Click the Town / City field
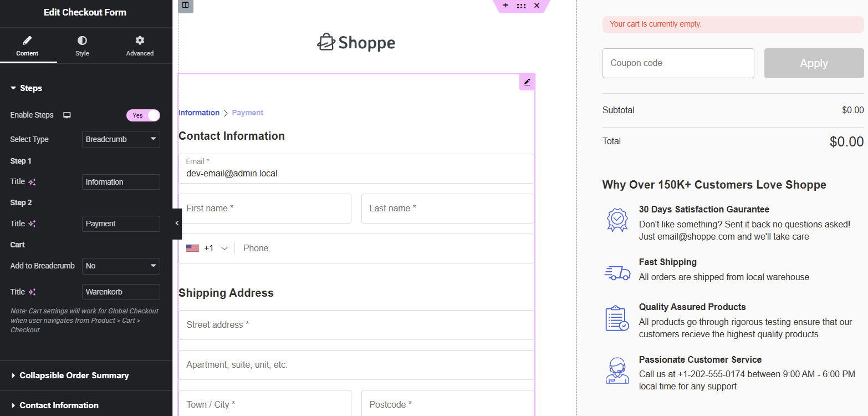This screenshot has height=416, width=868. click(x=265, y=403)
